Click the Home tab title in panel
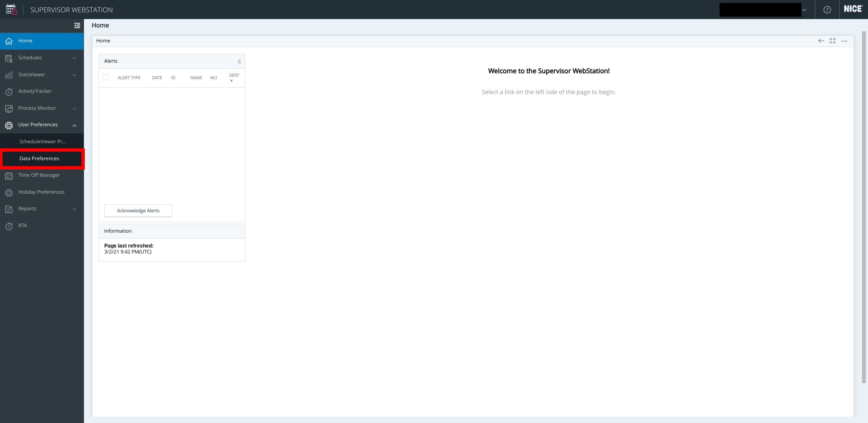This screenshot has width=868, height=423. point(103,41)
